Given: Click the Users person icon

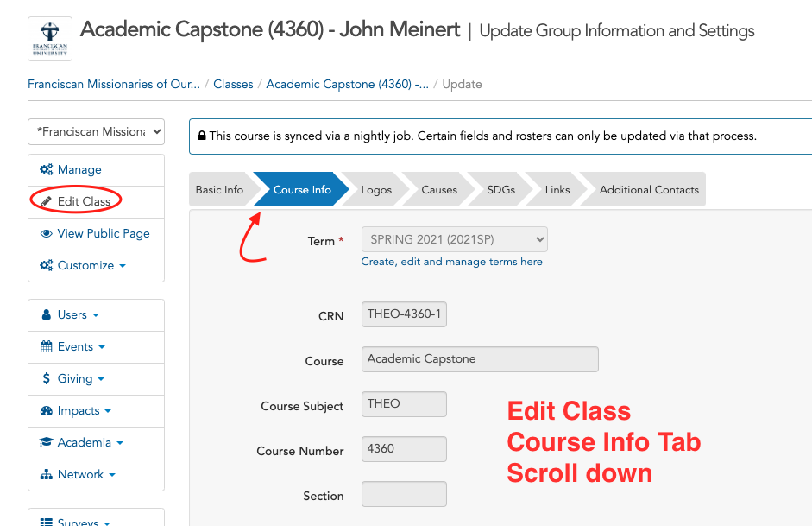Looking at the screenshot, I should click(x=46, y=314).
